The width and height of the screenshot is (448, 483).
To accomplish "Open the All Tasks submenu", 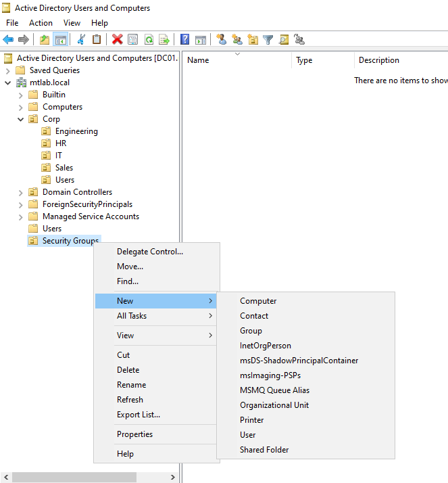I will tap(156, 316).
